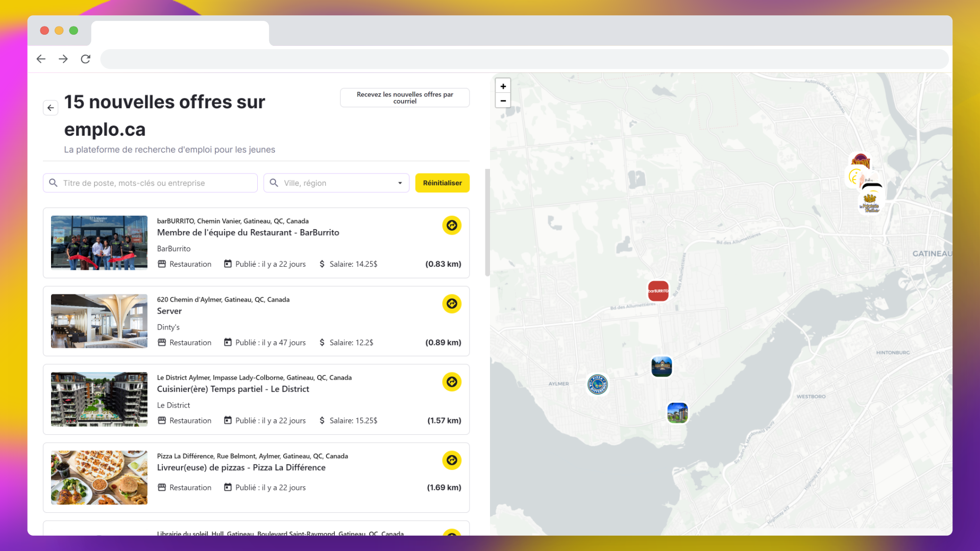980x551 pixels.
Task: Click the round Pizza La Différence map marker
Action: 598,384
